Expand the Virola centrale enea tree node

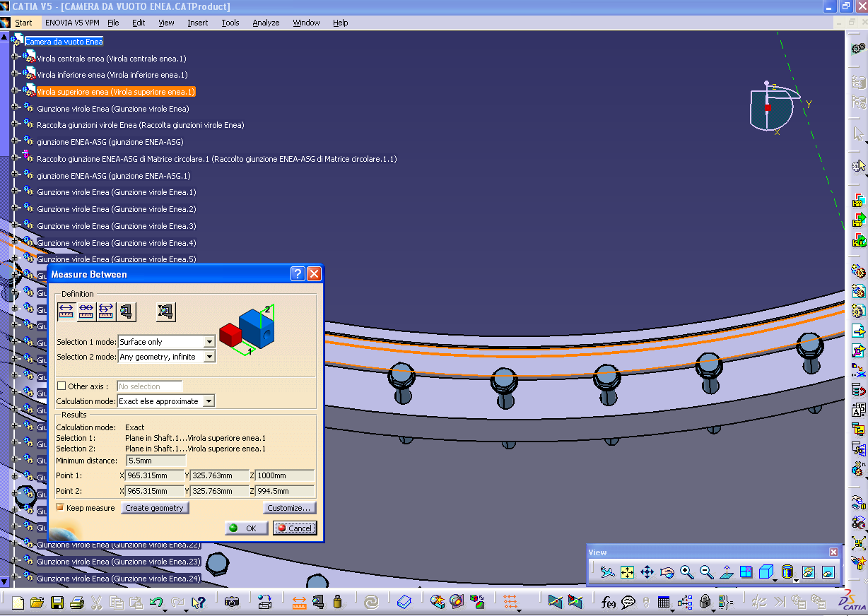click(x=15, y=58)
